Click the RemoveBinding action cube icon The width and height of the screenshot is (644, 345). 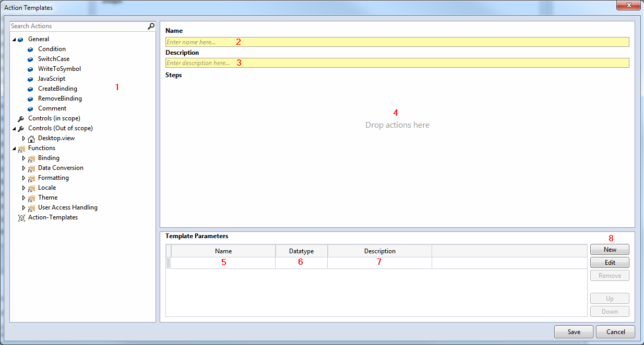[30, 98]
